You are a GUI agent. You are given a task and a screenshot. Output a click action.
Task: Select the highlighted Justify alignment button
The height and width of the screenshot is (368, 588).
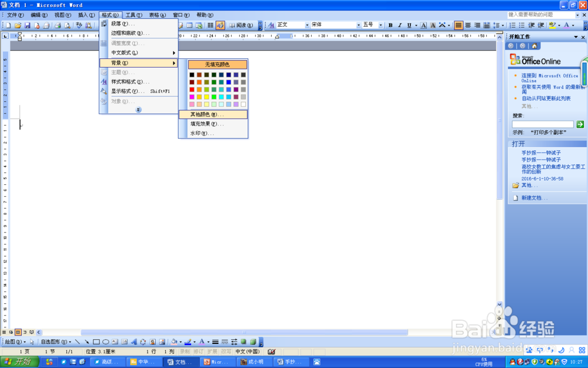pos(458,25)
